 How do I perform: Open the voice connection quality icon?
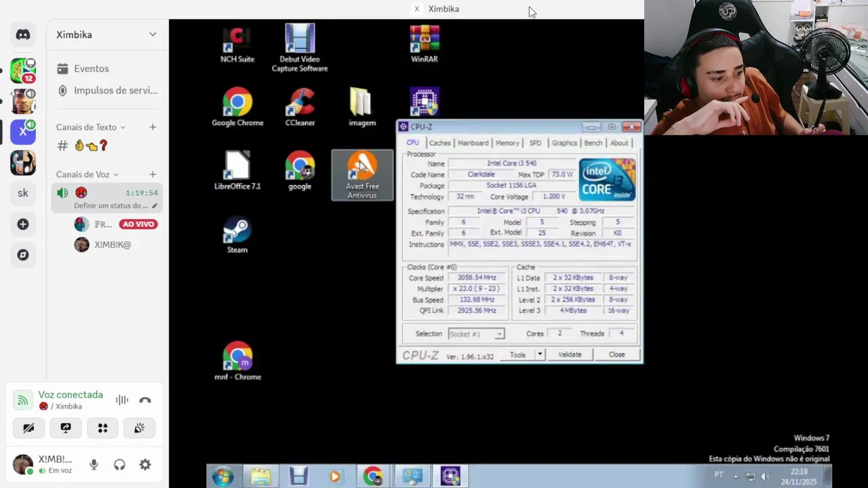click(x=22, y=400)
